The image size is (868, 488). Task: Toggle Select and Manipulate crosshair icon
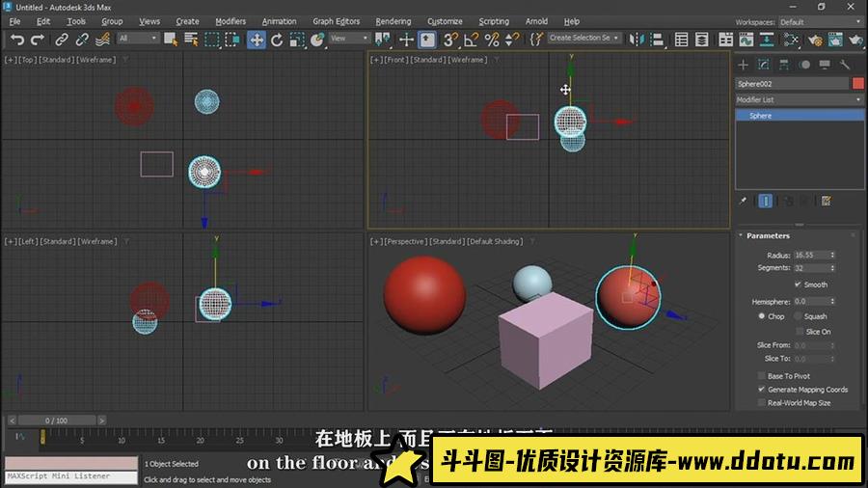point(406,40)
